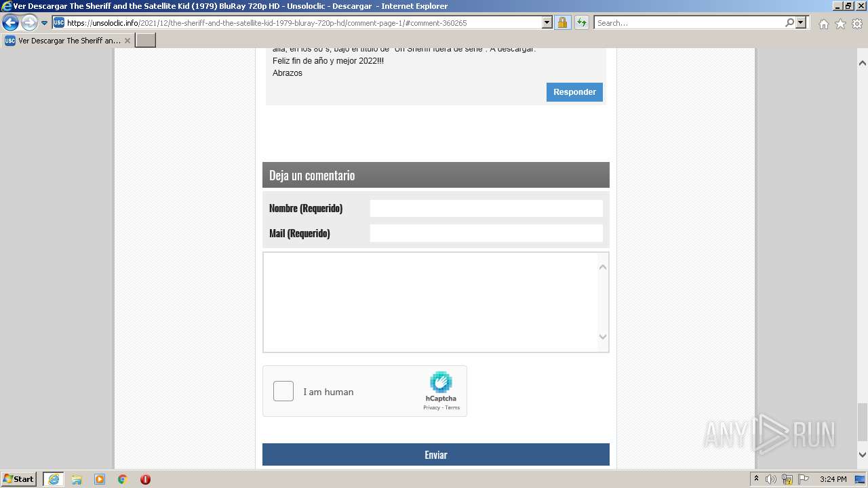Open the media player taskbar icon
Screen dimensions: 868x488
pos(100,479)
